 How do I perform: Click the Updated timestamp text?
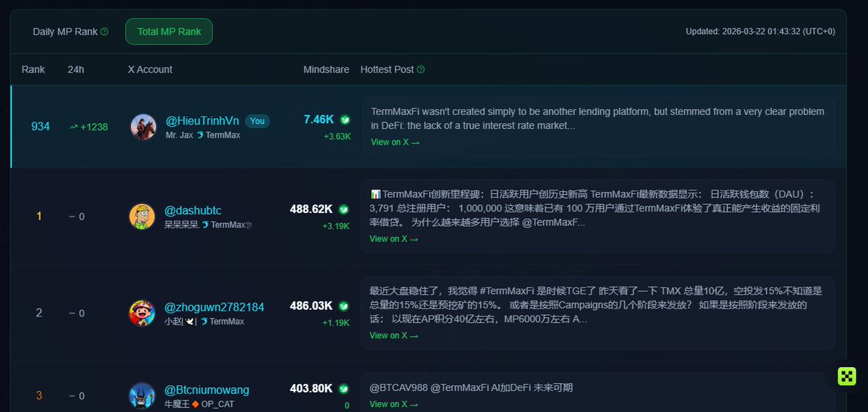[760, 31]
